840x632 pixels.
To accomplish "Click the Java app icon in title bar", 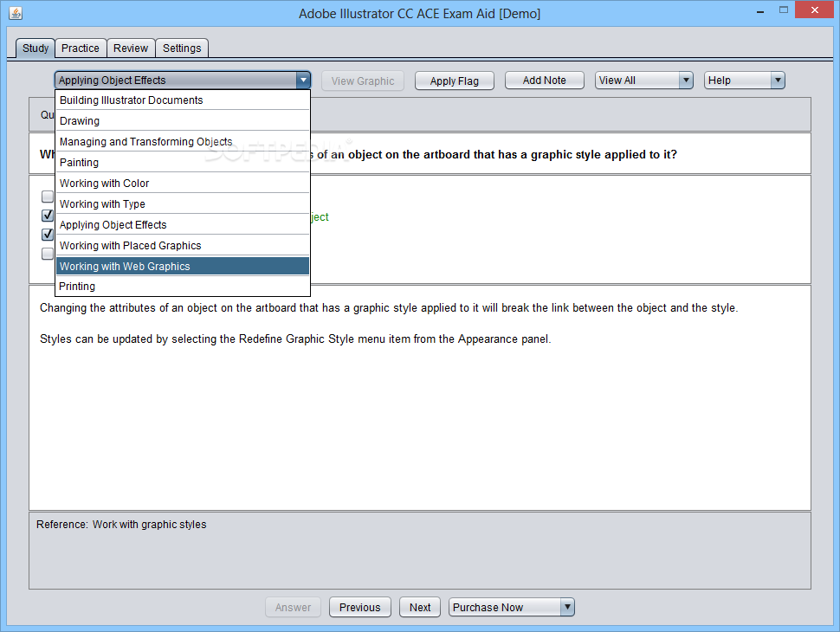I will [x=16, y=13].
